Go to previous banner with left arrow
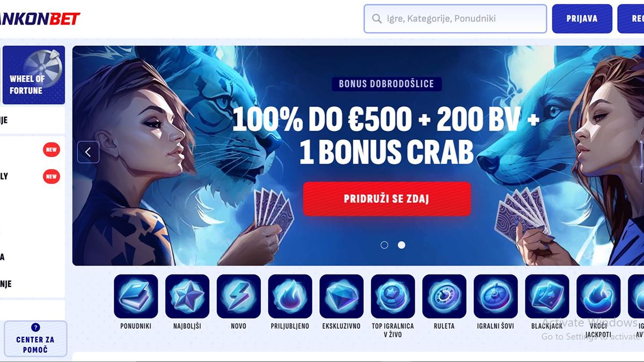Viewport: 644px width, 362px height. [x=88, y=152]
